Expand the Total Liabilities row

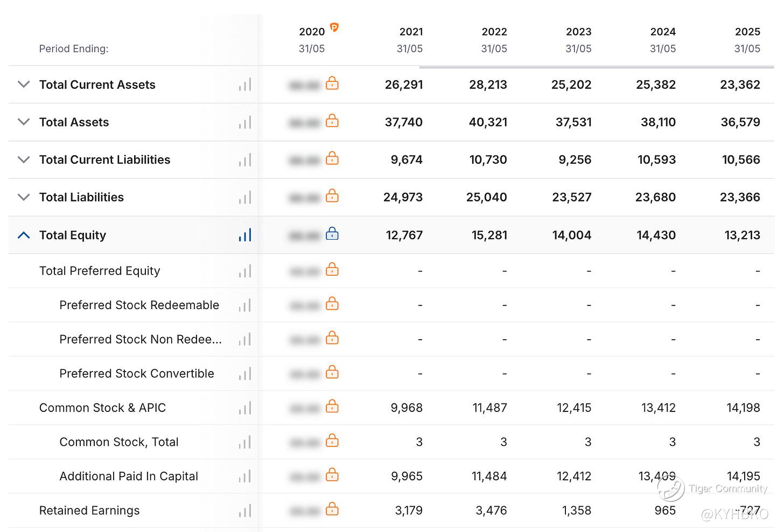point(24,198)
